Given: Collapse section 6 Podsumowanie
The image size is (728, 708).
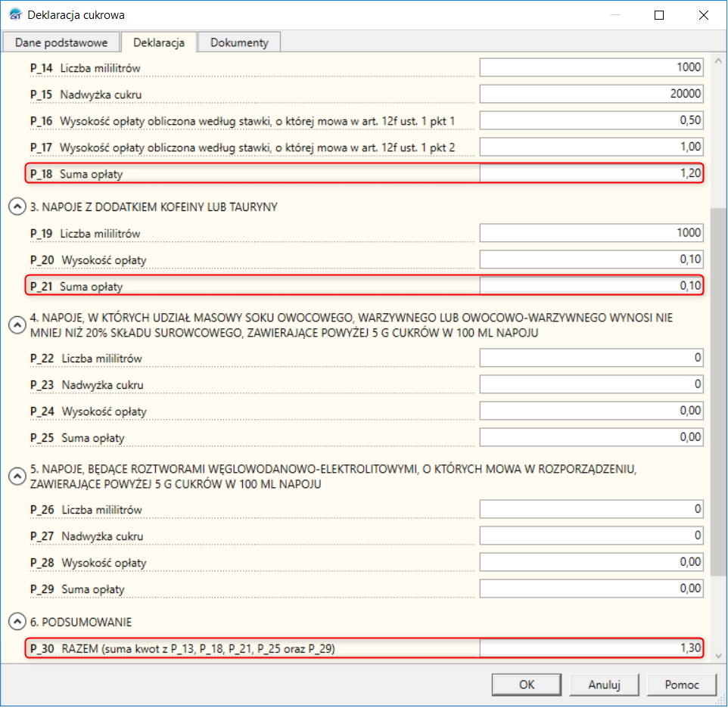Looking at the screenshot, I should click(x=17, y=622).
